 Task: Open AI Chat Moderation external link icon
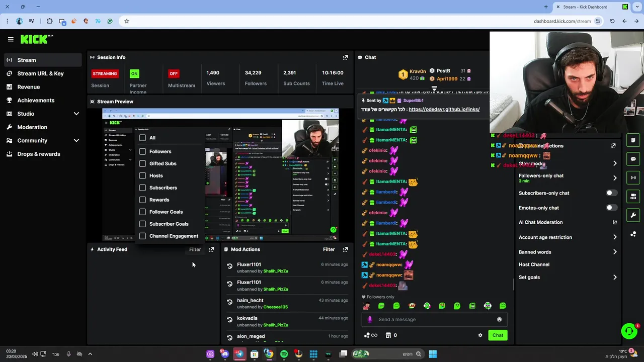(x=615, y=222)
